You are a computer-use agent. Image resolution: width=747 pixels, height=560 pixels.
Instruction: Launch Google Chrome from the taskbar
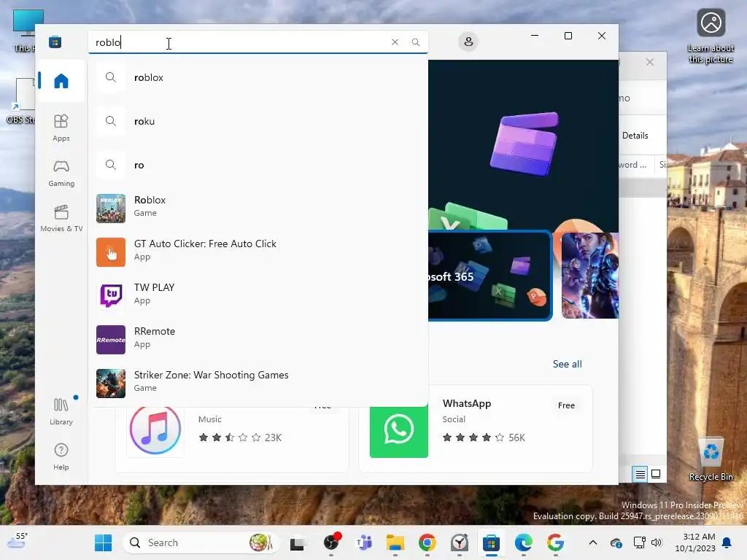pos(427,542)
